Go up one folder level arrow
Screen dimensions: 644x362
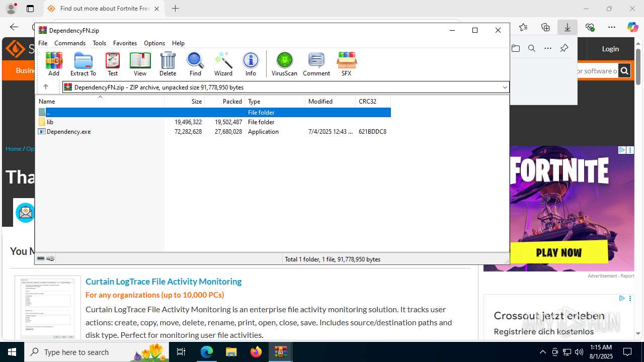[45, 87]
